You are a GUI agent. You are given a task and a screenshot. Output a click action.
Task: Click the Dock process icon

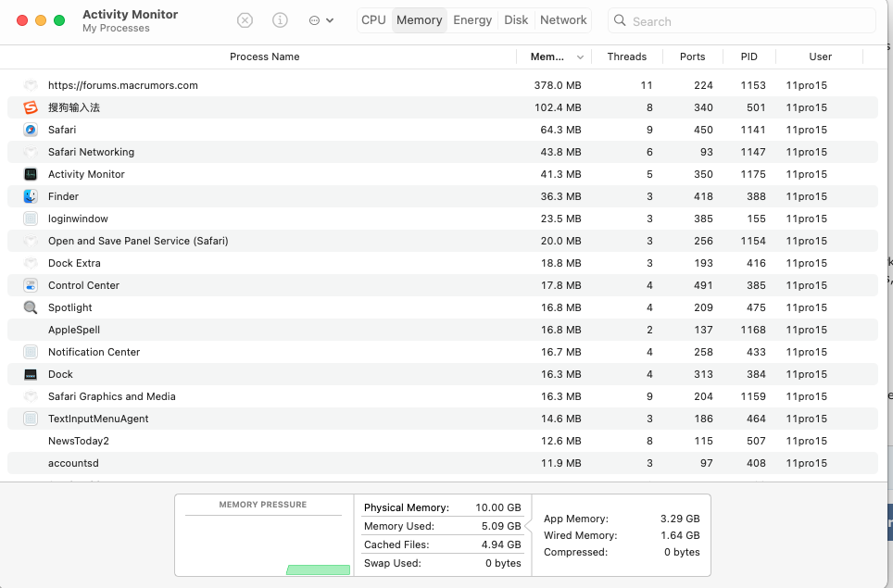tap(31, 374)
